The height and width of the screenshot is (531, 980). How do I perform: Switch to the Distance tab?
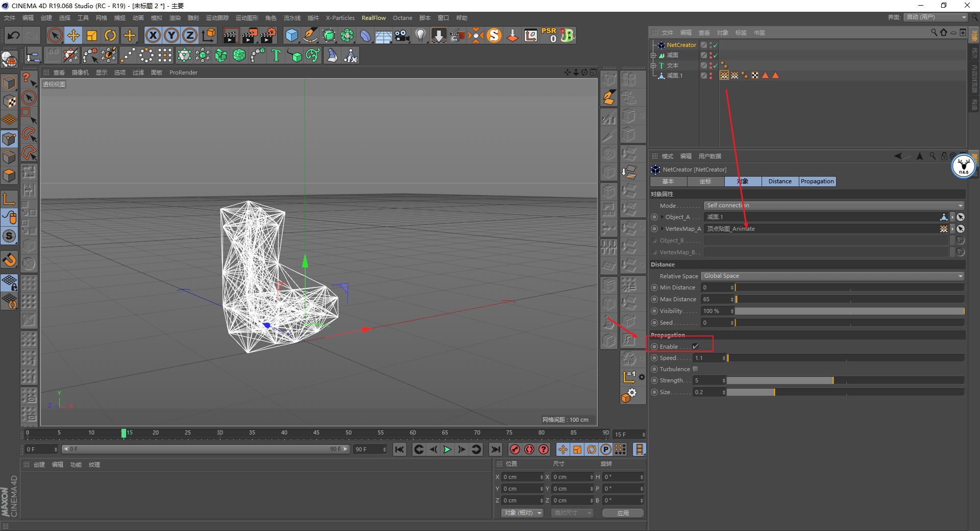[779, 181]
